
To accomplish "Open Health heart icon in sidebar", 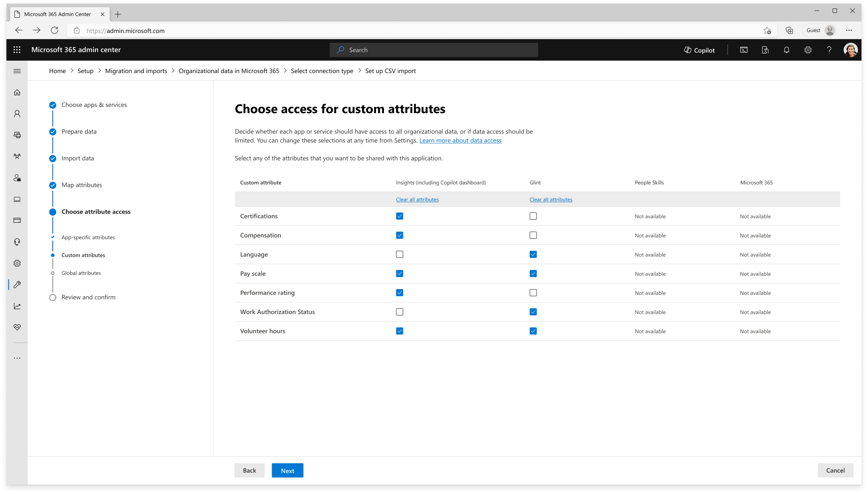I will click(17, 327).
